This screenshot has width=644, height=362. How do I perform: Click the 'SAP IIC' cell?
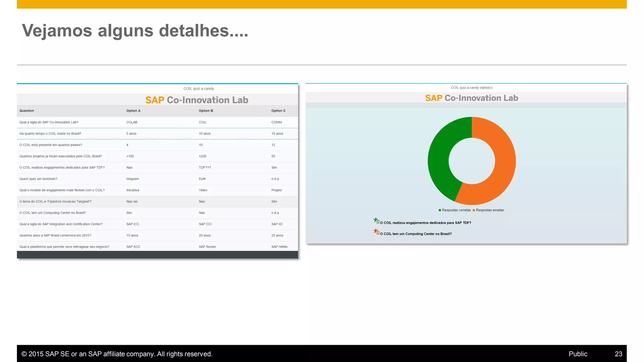pos(277,224)
